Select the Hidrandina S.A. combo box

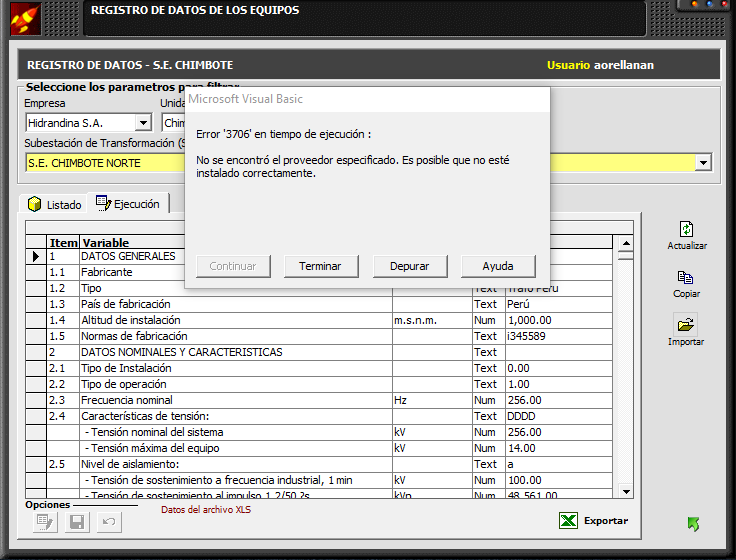click(89, 123)
